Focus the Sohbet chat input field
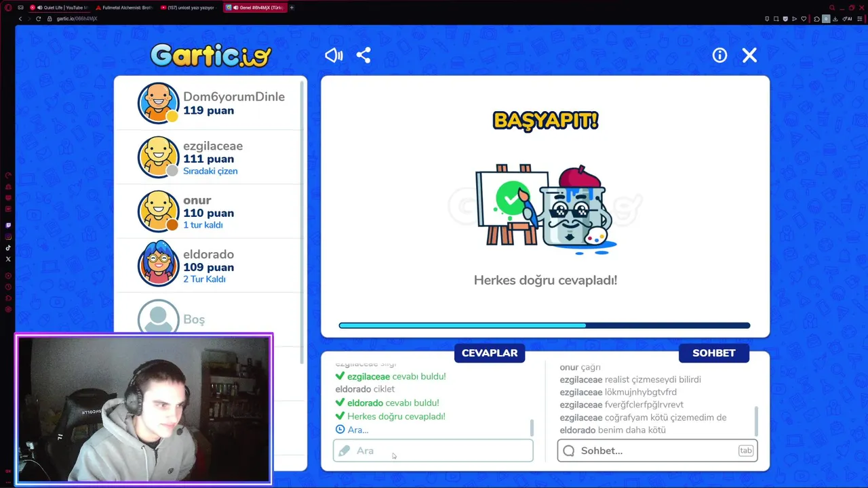Viewport: 868px width, 488px height. (657, 451)
